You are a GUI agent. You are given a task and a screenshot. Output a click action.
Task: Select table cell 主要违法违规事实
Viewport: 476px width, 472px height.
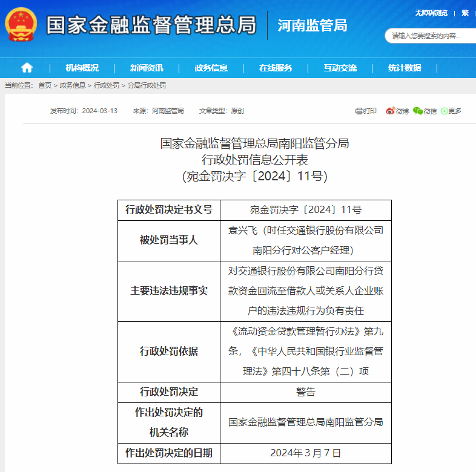[x=169, y=291]
